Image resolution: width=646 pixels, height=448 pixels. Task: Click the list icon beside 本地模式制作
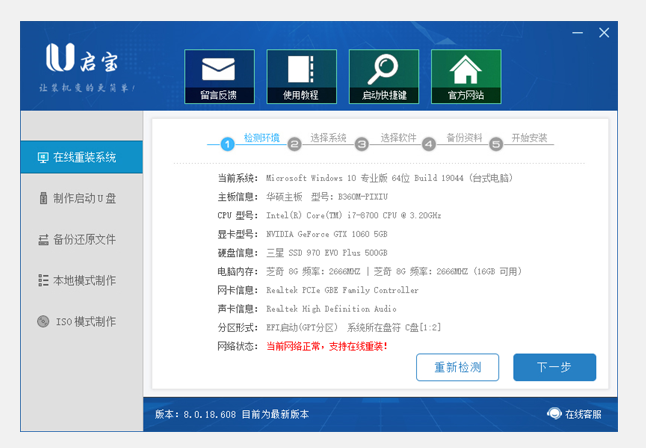(x=43, y=280)
